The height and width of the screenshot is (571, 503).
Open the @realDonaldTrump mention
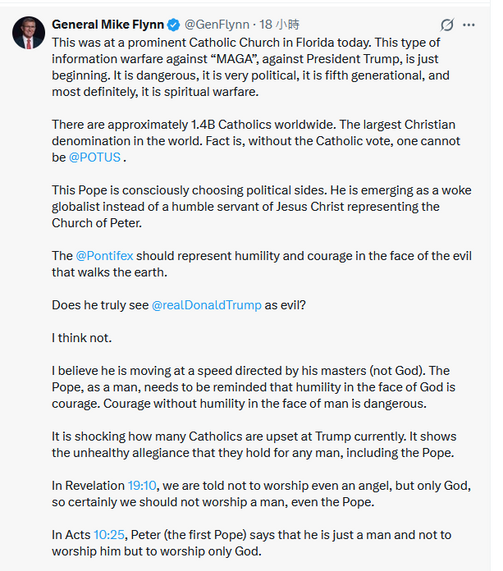point(207,305)
